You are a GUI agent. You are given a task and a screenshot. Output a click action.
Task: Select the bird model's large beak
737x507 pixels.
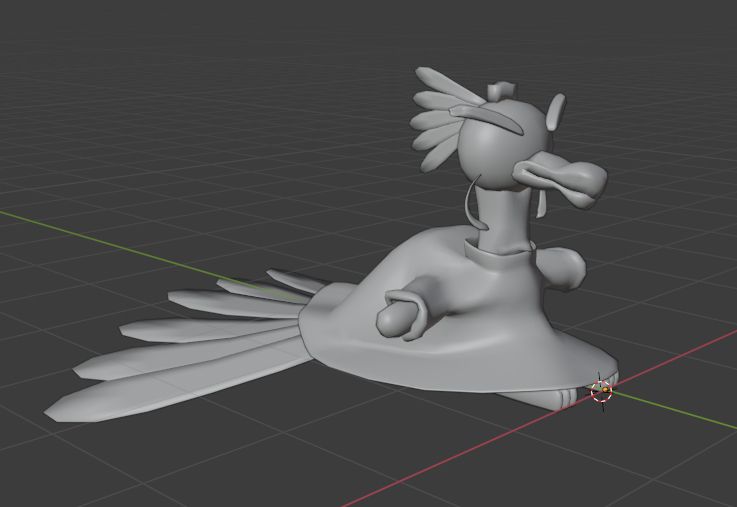pos(559,180)
